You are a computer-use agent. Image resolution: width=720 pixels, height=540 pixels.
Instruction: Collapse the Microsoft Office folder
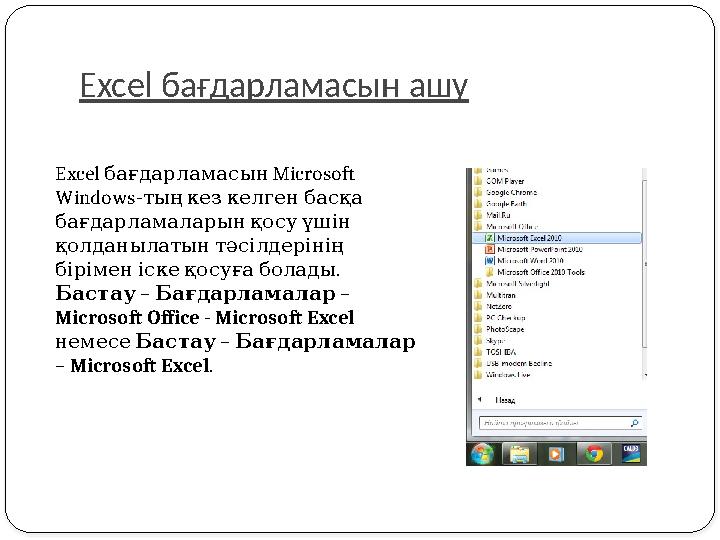pos(506,226)
